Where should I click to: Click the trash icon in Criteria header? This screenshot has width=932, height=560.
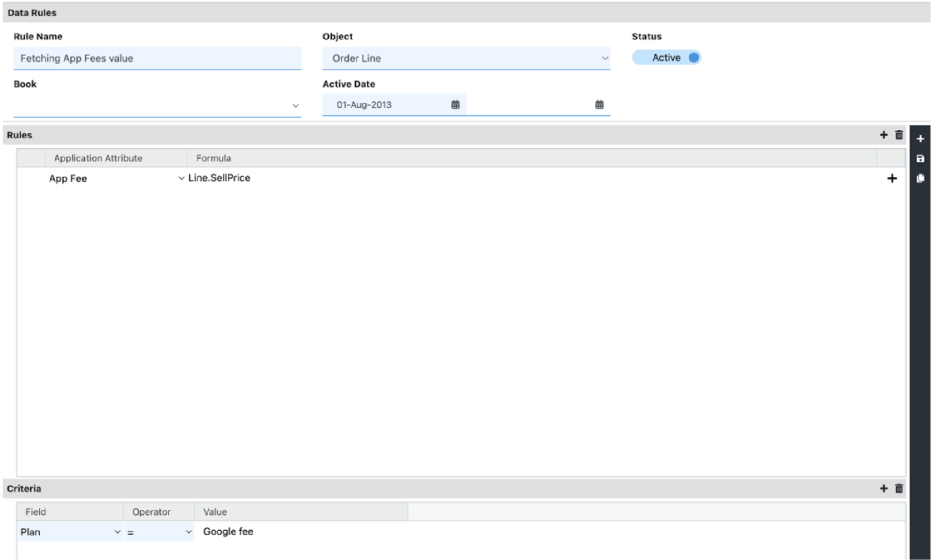coord(899,488)
